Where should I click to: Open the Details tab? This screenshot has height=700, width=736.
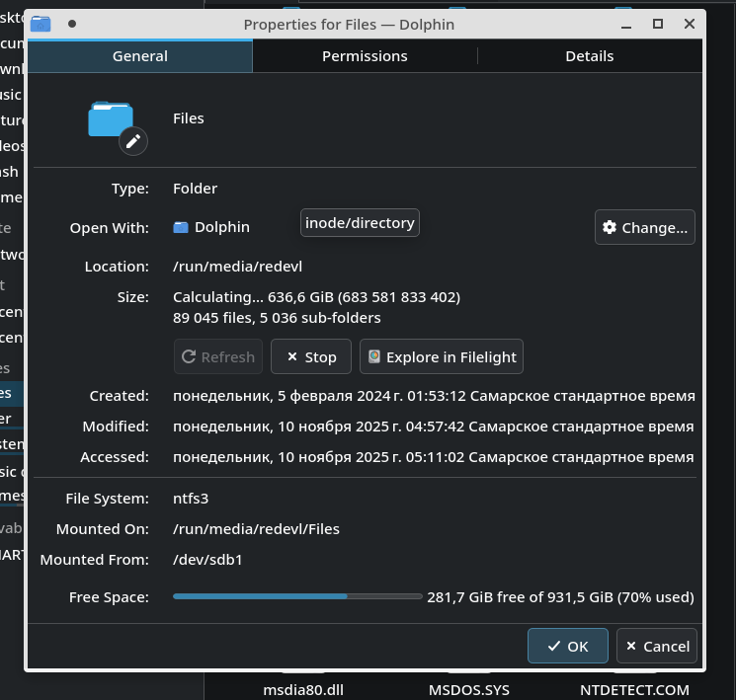point(590,56)
